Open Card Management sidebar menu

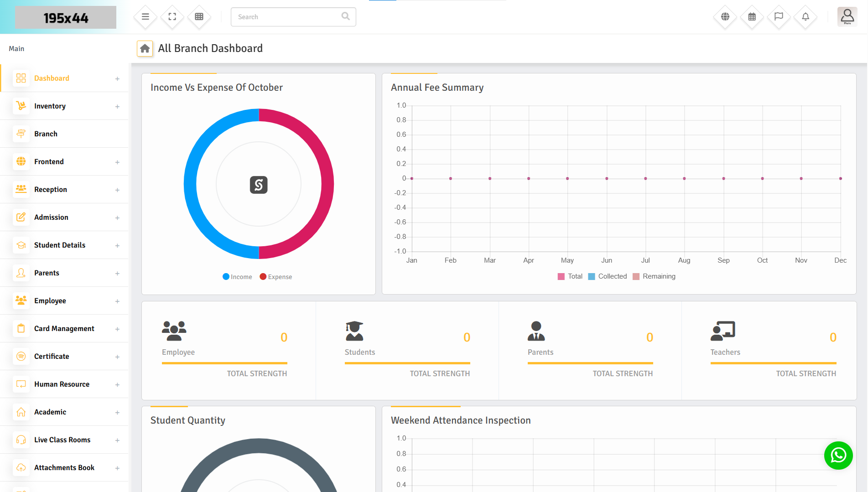click(64, 328)
